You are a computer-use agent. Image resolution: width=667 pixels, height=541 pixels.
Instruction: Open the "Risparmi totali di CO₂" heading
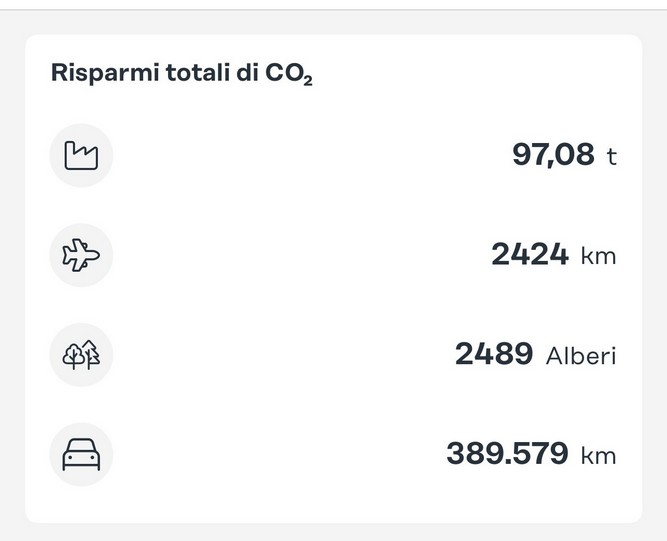(x=181, y=74)
